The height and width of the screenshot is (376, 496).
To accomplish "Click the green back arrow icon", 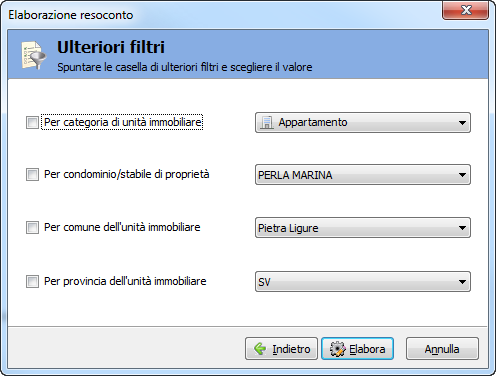I will click(260, 349).
